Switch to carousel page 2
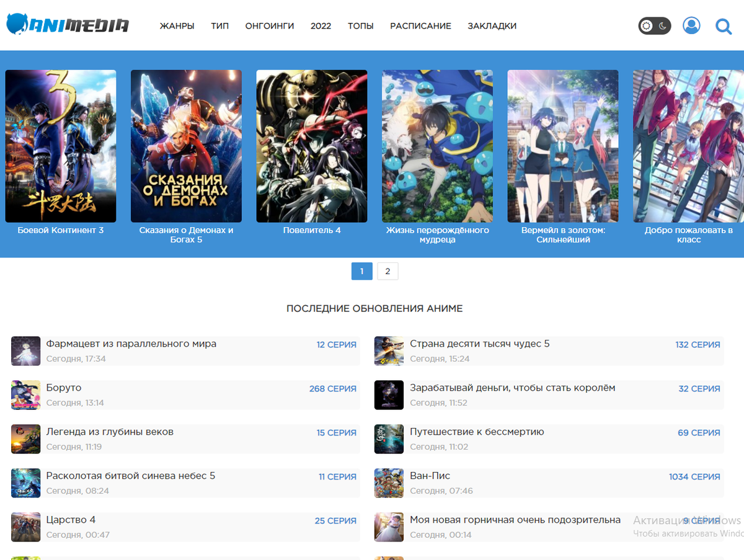The image size is (744, 560). click(387, 271)
